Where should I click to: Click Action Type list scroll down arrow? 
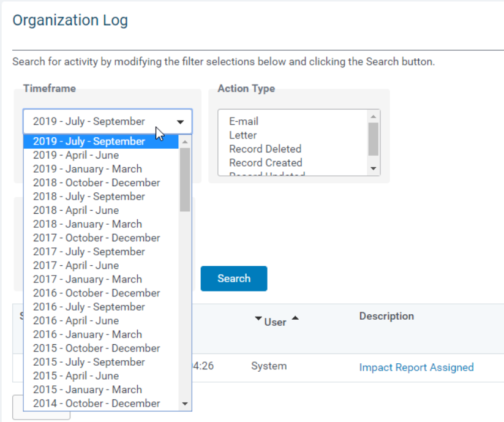[x=373, y=168]
